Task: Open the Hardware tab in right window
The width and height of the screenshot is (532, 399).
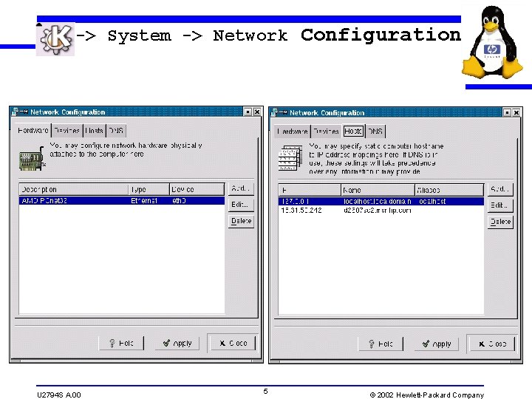Action: (293, 132)
